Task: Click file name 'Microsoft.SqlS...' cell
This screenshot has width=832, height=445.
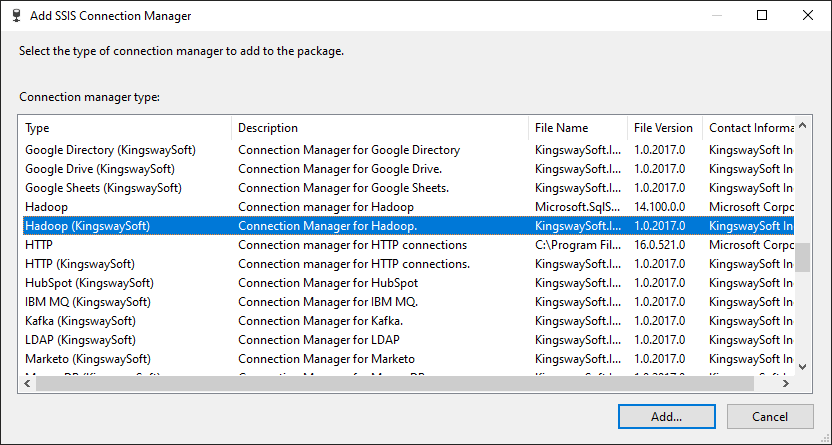Action: pyautogui.click(x=578, y=207)
